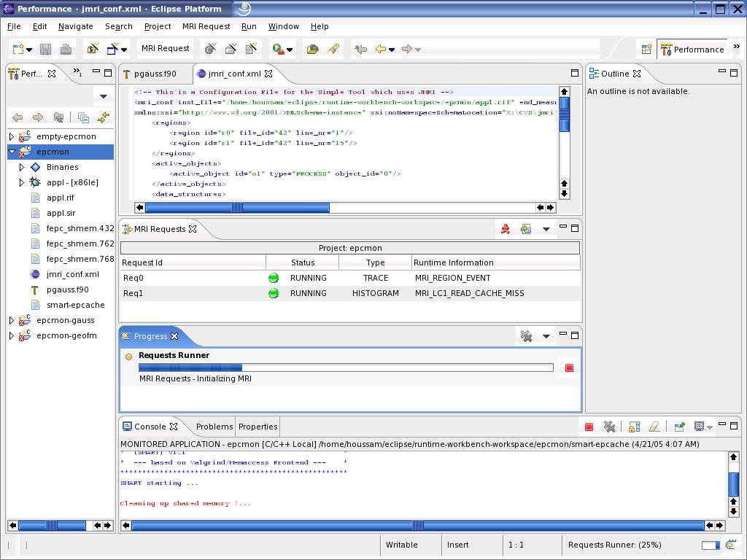747x560 pixels.
Task: Click the Display Selected Console monitor icon
Action: [x=699, y=427]
